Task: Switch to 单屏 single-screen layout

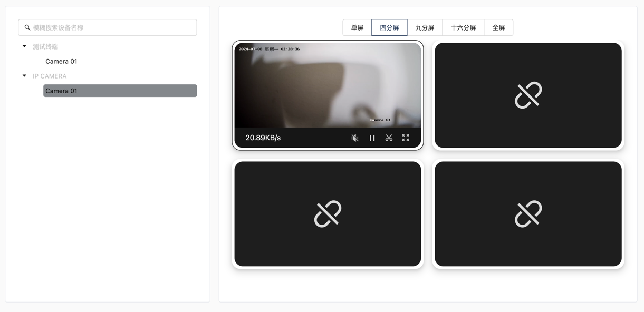Action: coord(357,27)
